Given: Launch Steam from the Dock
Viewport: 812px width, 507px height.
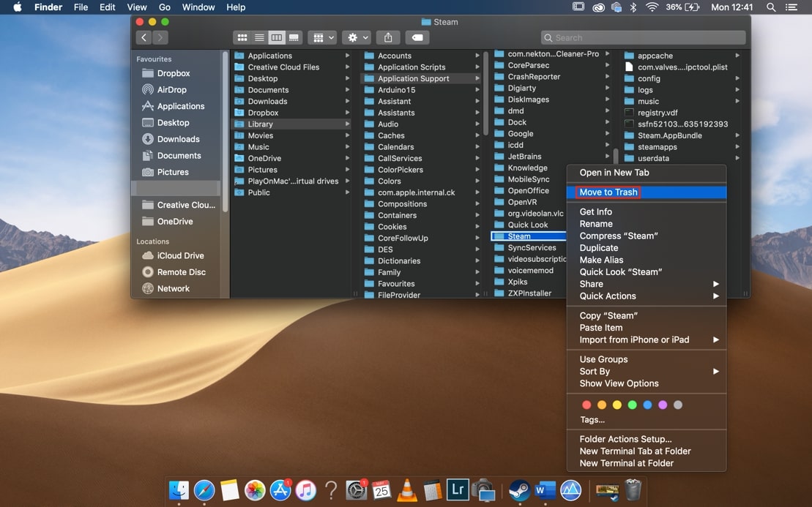Looking at the screenshot, I should click(x=519, y=490).
